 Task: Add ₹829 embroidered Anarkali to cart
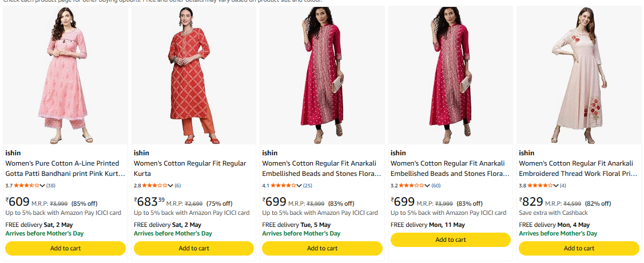(579, 248)
